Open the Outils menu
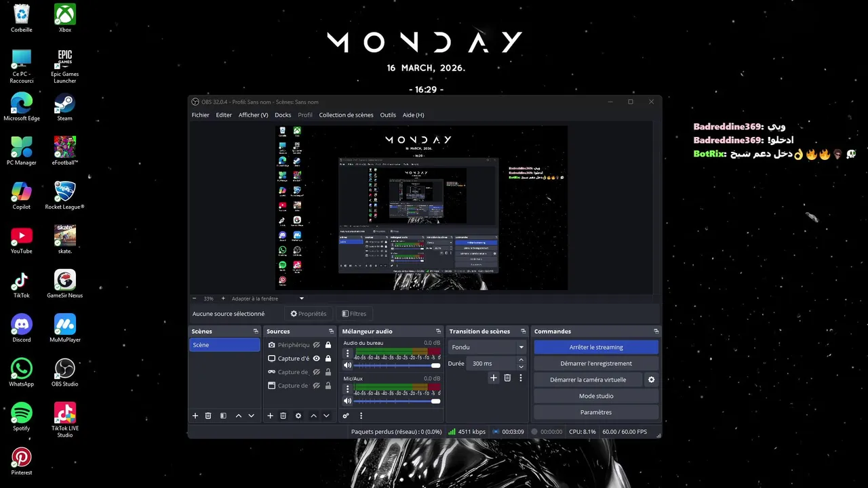The image size is (868, 488). [x=388, y=115]
